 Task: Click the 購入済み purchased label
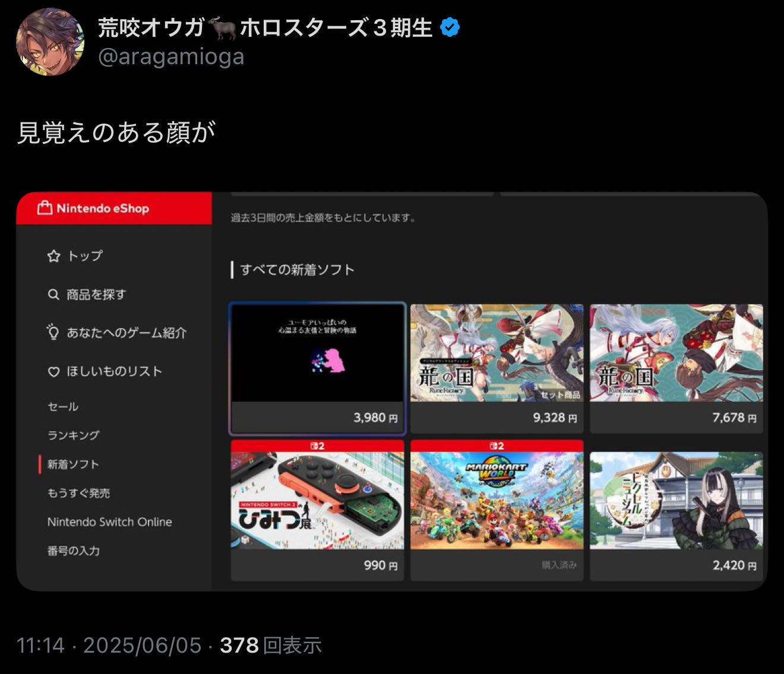click(x=559, y=565)
